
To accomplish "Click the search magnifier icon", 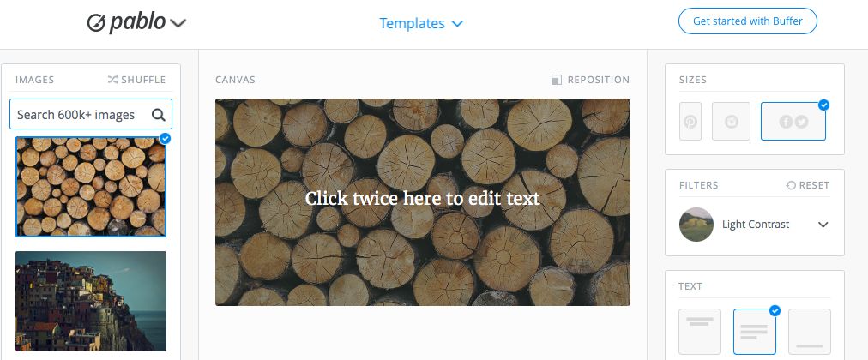I will 159,115.
